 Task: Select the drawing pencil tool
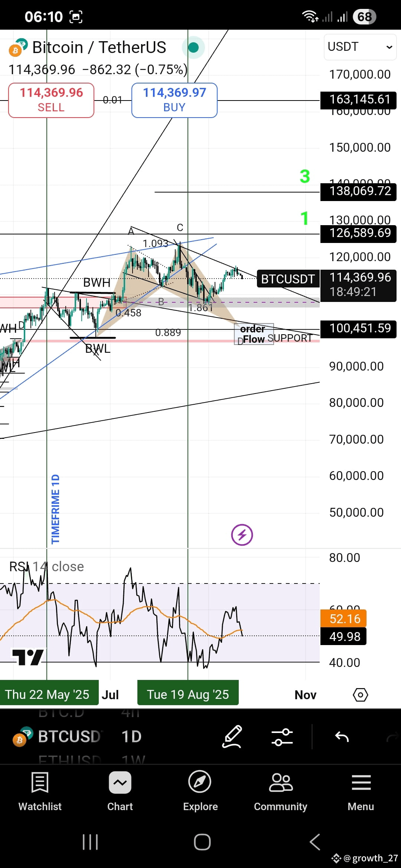[x=232, y=737]
